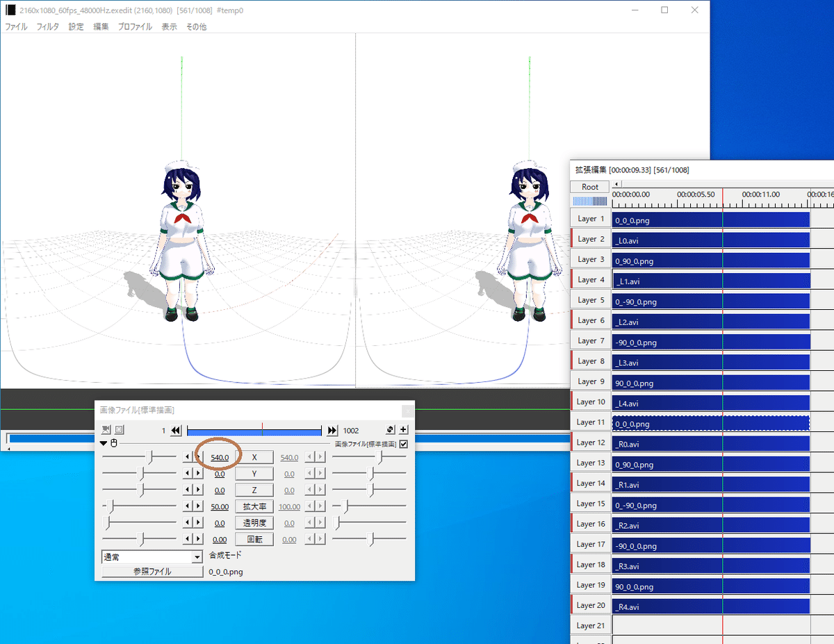
Task: Open the ファイル menu
Action: [x=17, y=27]
